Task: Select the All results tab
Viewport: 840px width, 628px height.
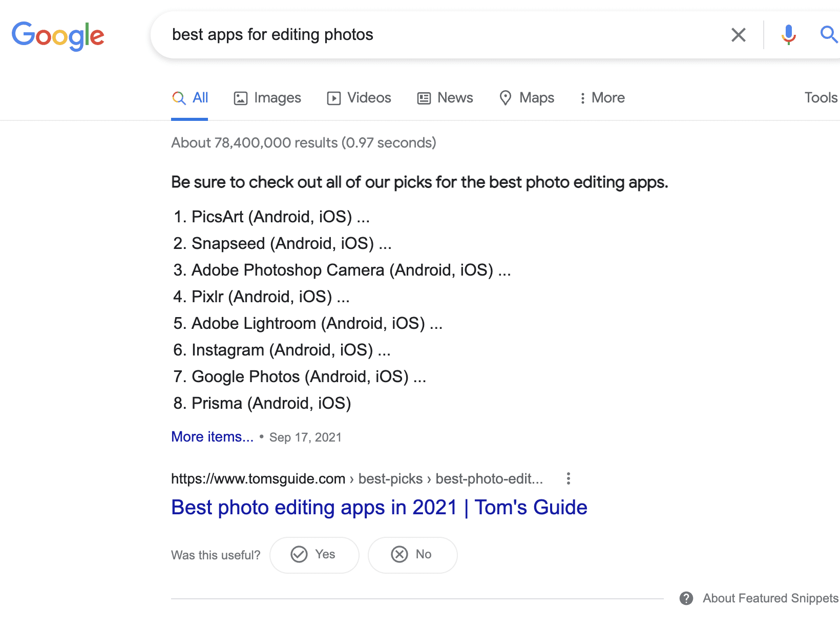Action: [190, 98]
